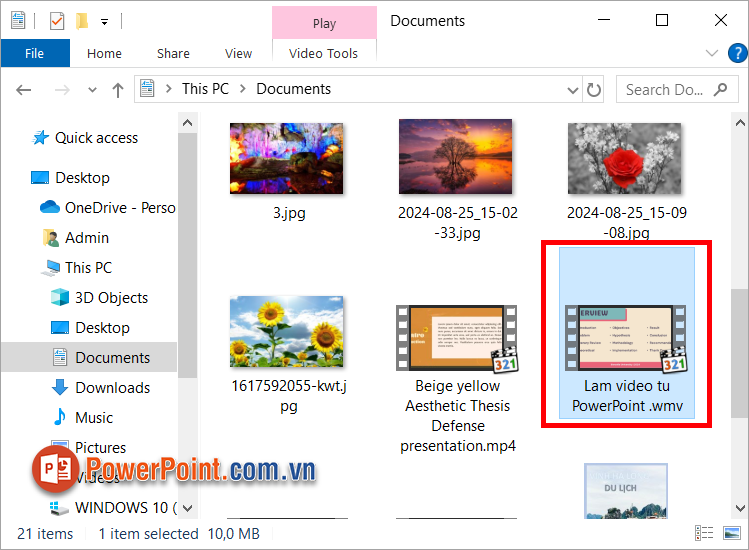This screenshot has width=749, height=550.
Task: Switch to Details view icon in status bar
Action: 704,533
